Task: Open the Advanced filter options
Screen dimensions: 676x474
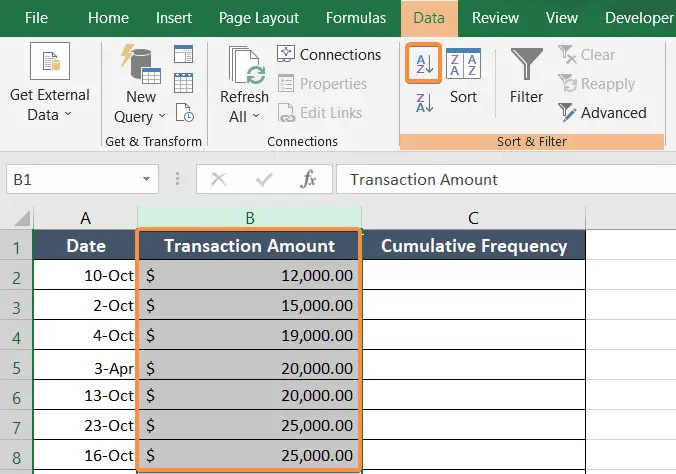Action: [x=602, y=113]
